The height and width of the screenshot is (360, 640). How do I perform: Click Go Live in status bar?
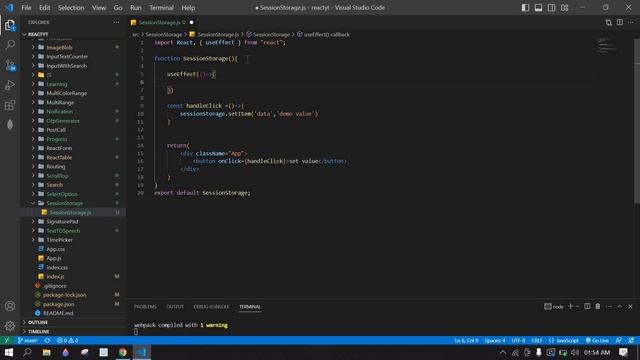[597, 340]
